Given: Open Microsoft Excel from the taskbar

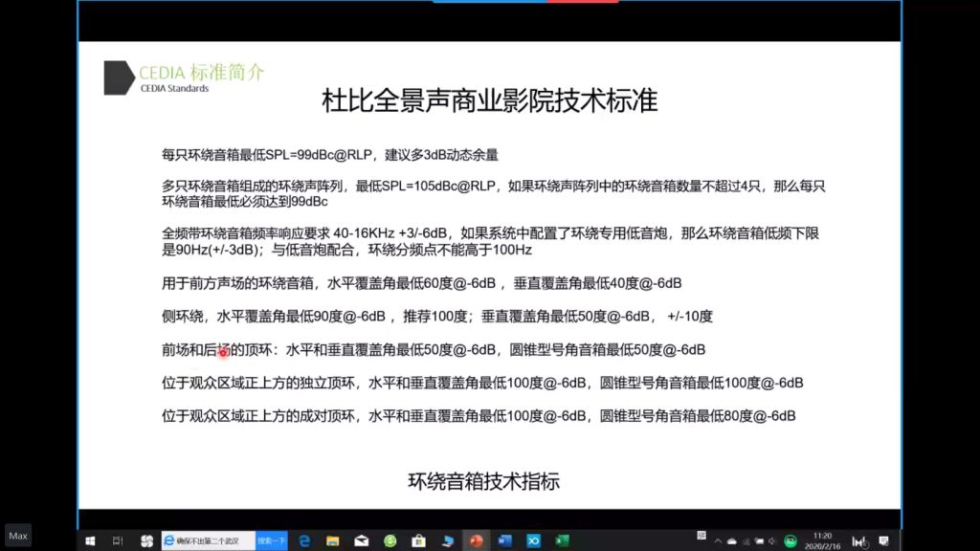Looking at the screenshot, I should [562, 541].
